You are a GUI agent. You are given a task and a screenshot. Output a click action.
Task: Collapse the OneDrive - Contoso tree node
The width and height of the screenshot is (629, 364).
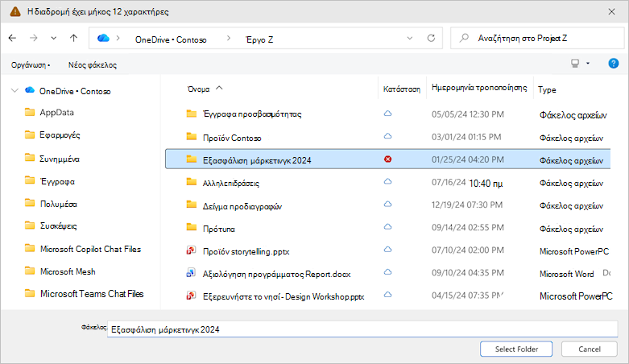click(x=14, y=90)
